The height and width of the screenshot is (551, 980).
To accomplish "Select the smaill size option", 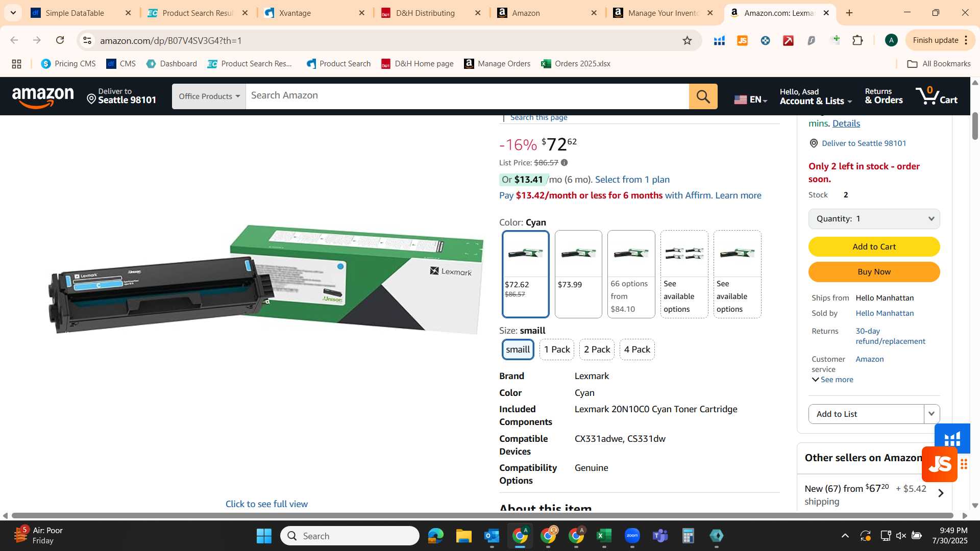I will pyautogui.click(x=518, y=349).
